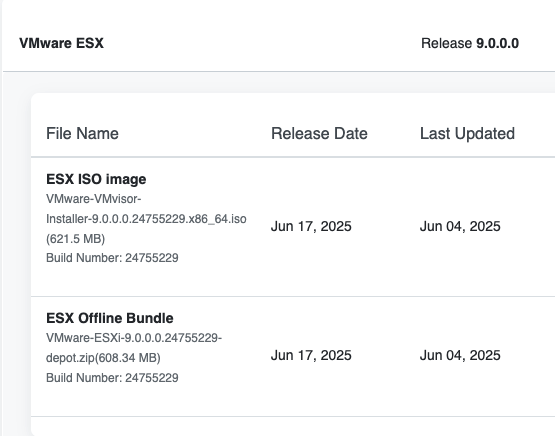
Task: Click the 24755229 digits in the Offline Bundle build line
Action: point(152,378)
